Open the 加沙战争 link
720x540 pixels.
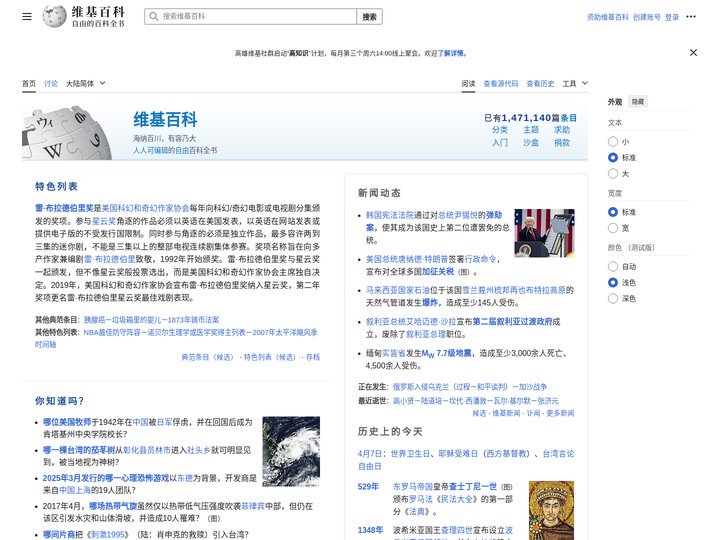pos(533,387)
